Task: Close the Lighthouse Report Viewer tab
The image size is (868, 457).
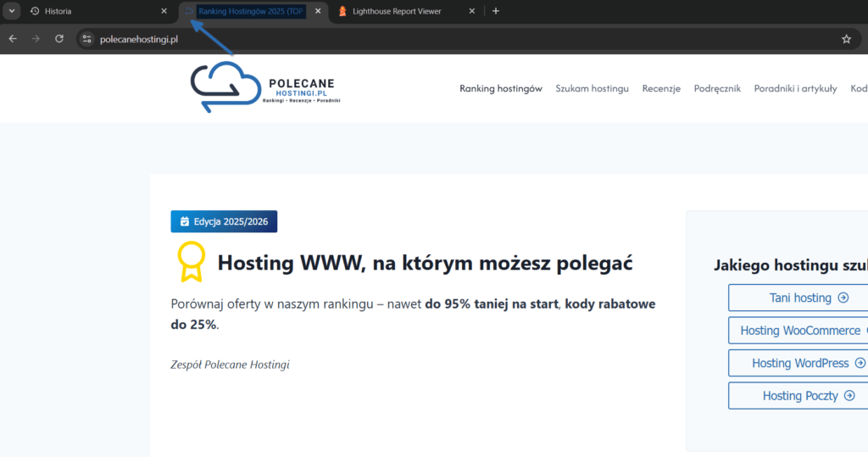Action: pyautogui.click(x=471, y=11)
